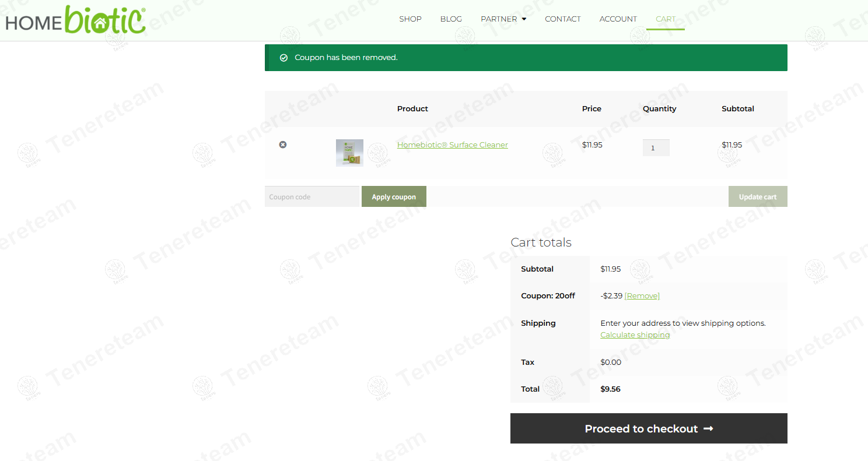This screenshot has width=868, height=461.
Task: Click the 'Cart totals' heading
Action: pyautogui.click(x=541, y=242)
